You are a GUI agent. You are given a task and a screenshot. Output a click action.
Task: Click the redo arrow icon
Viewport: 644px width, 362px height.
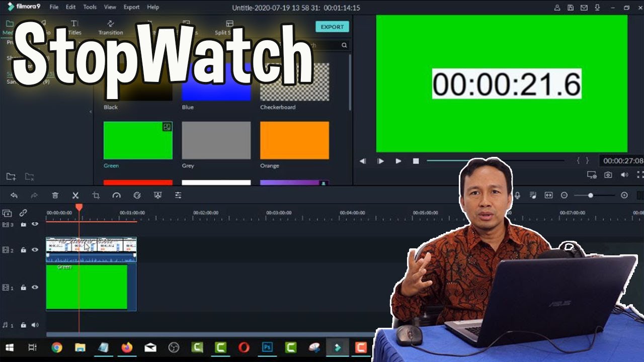pos(34,196)
